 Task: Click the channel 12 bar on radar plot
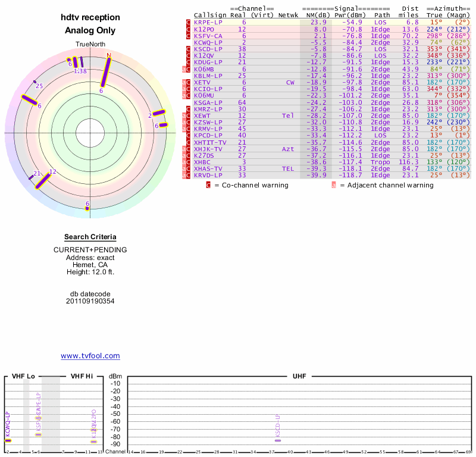45,180
